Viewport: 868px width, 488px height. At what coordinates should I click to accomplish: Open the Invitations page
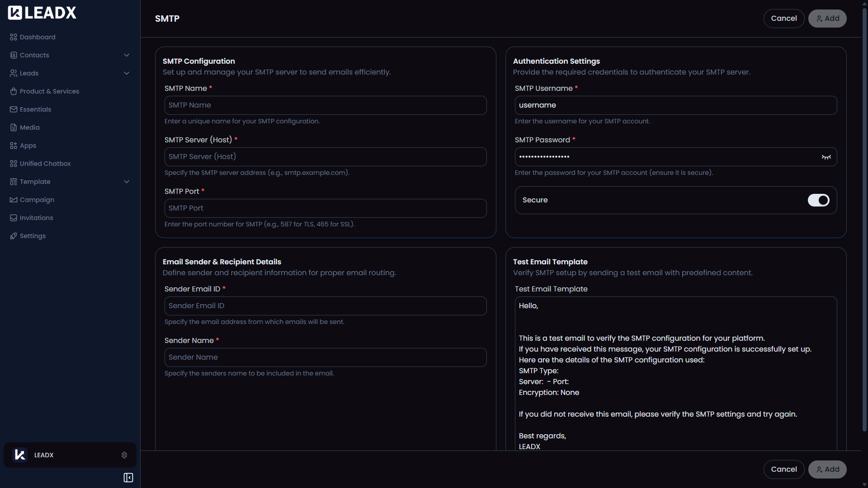36,218
